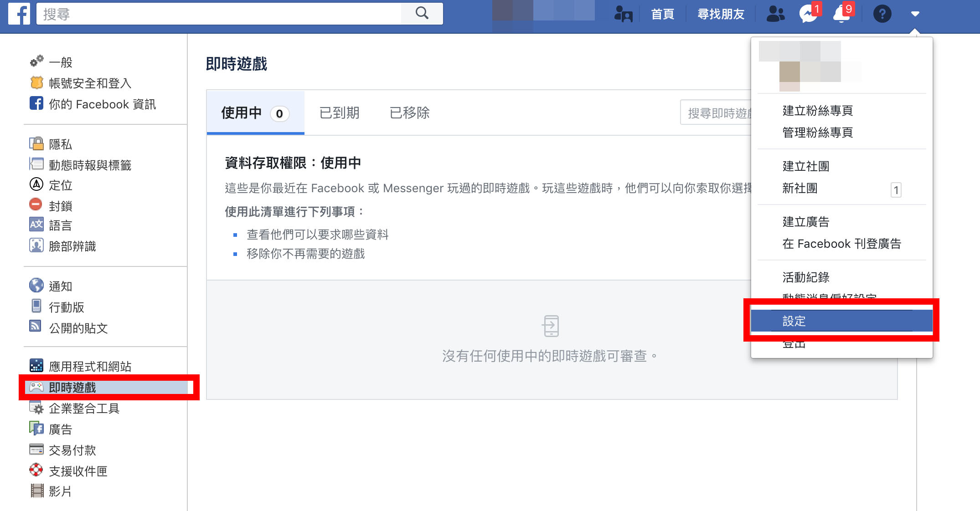Select 管理粉絲專頁 from account menu
This screenshot has height=511, width=980.
818,132
